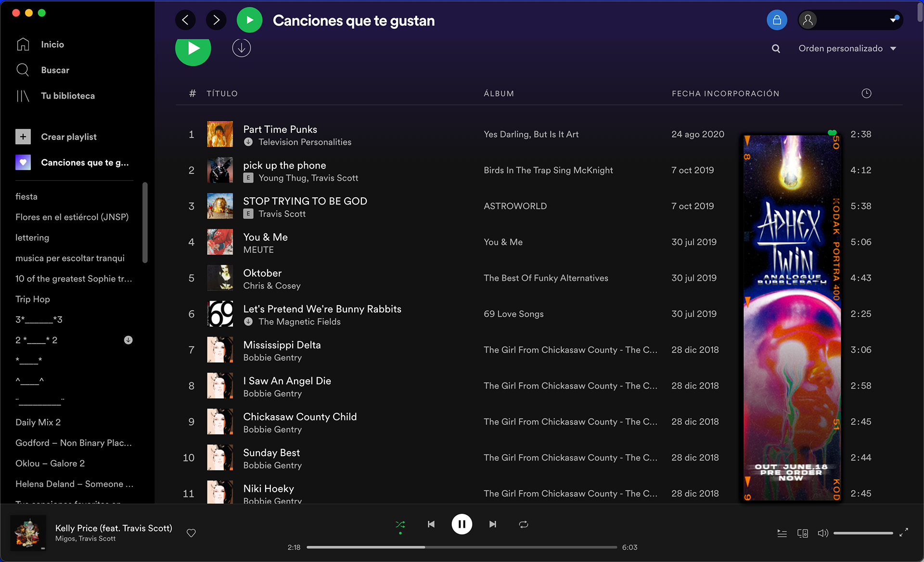Image resolution: width=924 pixels, height=562 pixels.
Task: Open musica per escoltar tranqui playlist
Action: point(70,258)
